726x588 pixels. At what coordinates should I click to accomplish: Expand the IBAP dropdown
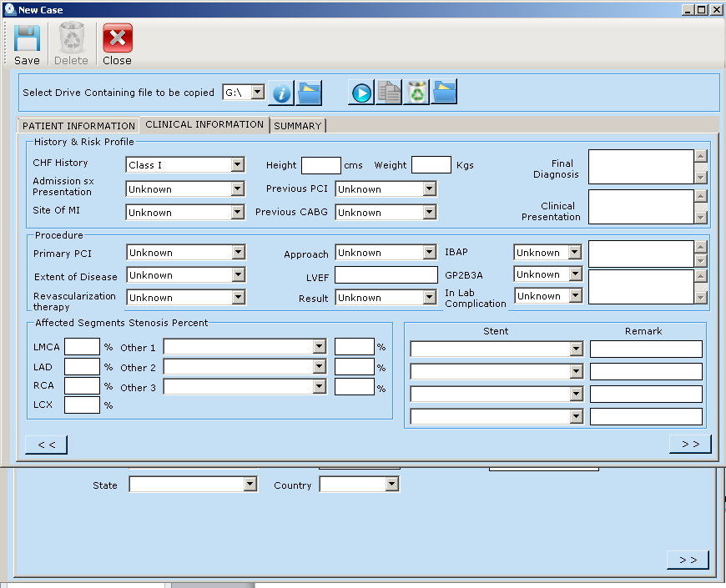point(574,253)
